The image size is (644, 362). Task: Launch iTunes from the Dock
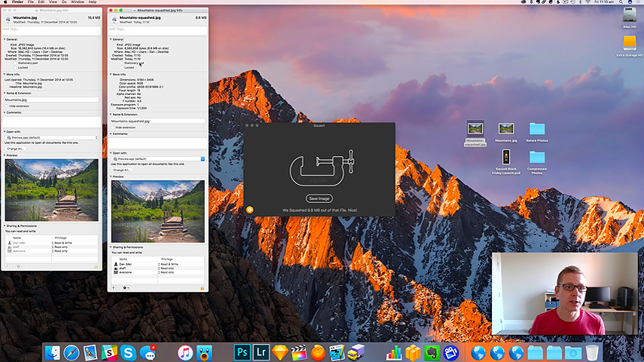coord(185,353)
